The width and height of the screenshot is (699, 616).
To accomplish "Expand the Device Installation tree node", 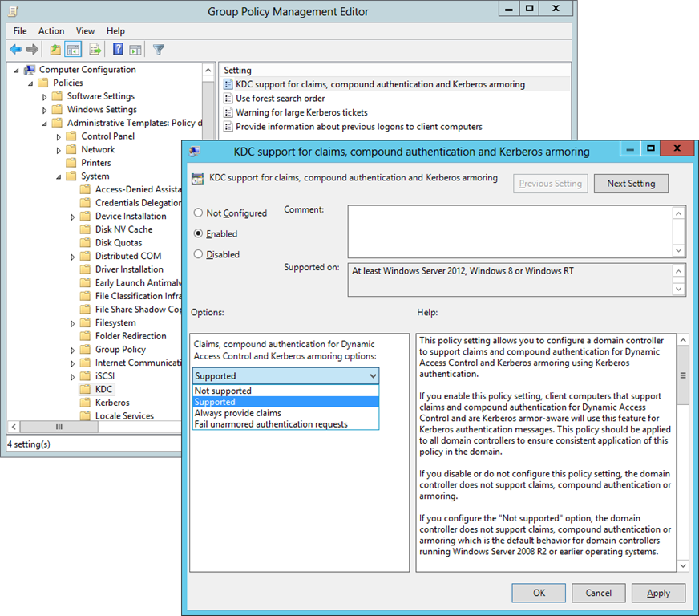I will click(73, 217).
